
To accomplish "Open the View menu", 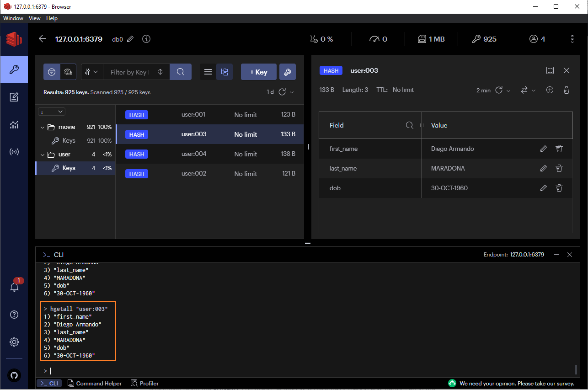I will click(x=34, y=18).
